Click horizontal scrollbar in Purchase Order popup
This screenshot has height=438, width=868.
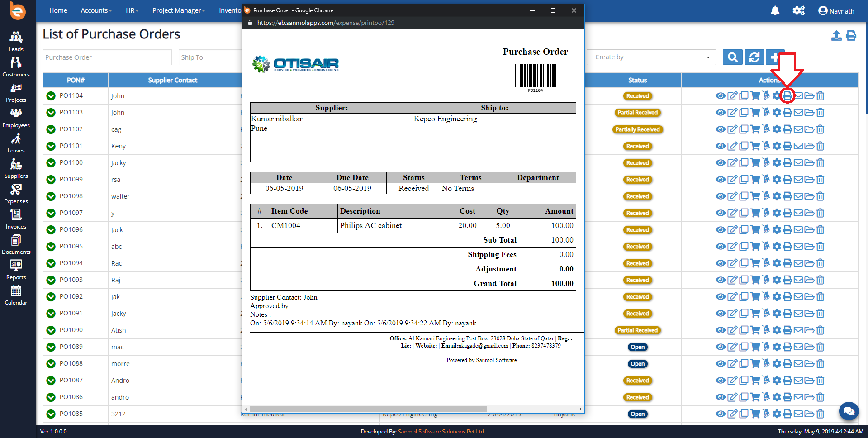point(368,409)
